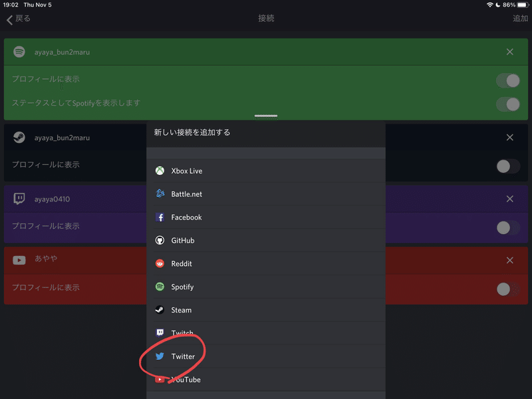Screen dimensions: 532x399
Task: Tap the back chevron labeled 戻る
Action: click(x=18, y=19)
